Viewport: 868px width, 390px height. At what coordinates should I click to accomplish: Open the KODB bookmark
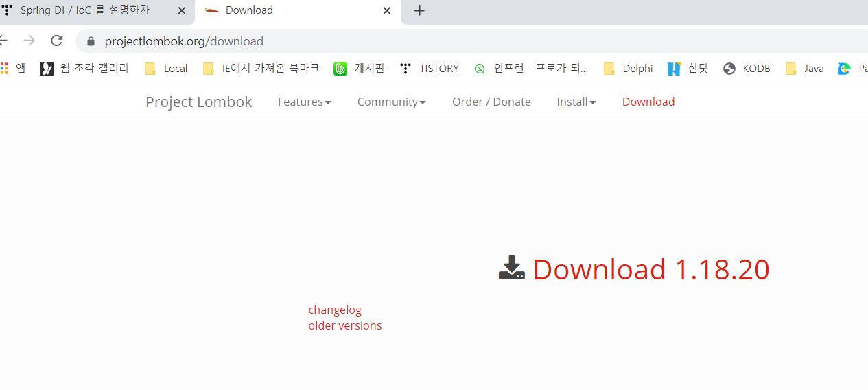pos(747,68)
